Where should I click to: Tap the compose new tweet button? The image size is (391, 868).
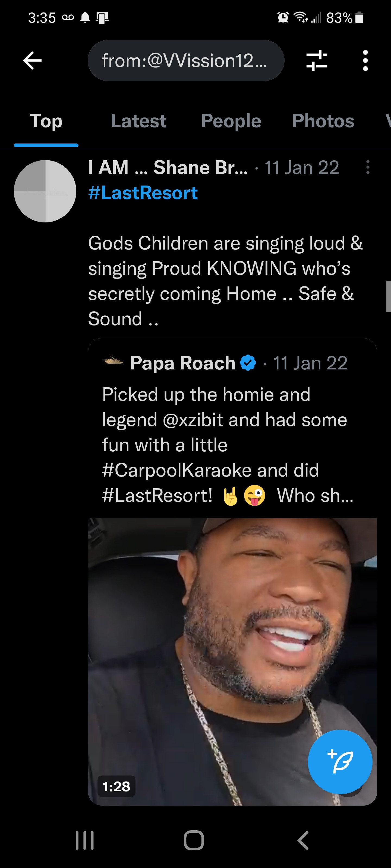340,762
